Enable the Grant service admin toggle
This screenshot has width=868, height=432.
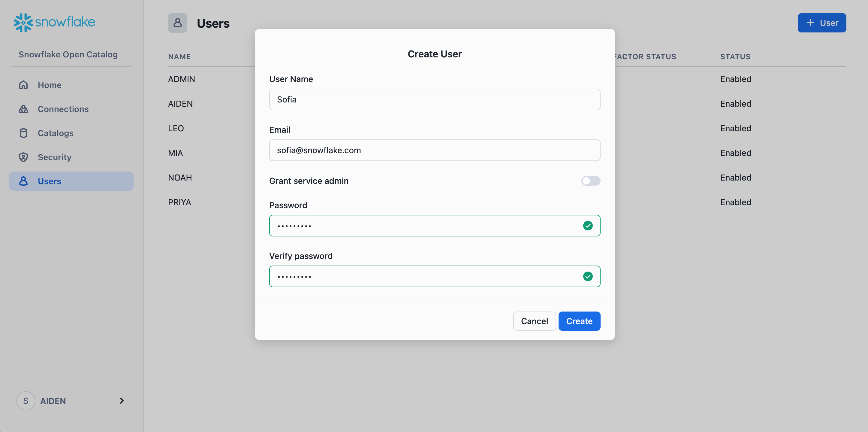tap(590, 181)
